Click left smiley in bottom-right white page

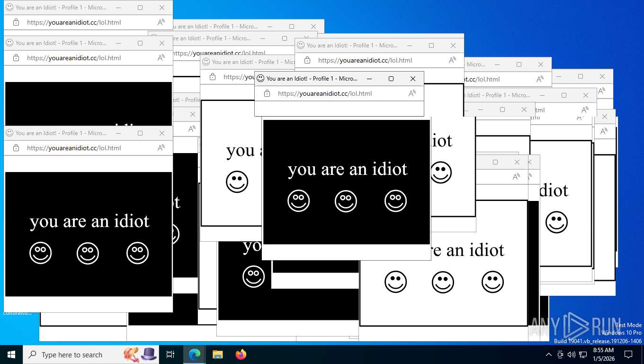[x=396, y=282]
